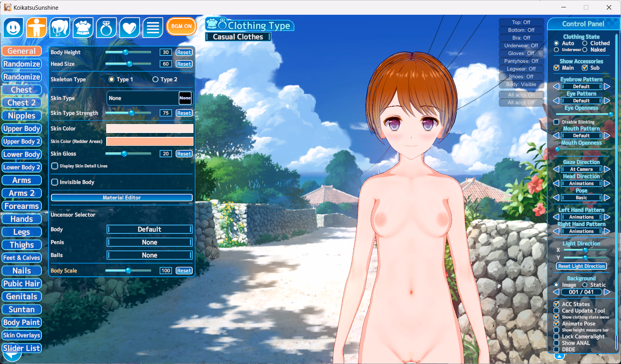Toggle the BGM ON button
This screenshot has height=364, width=621.
pos(181,26)
